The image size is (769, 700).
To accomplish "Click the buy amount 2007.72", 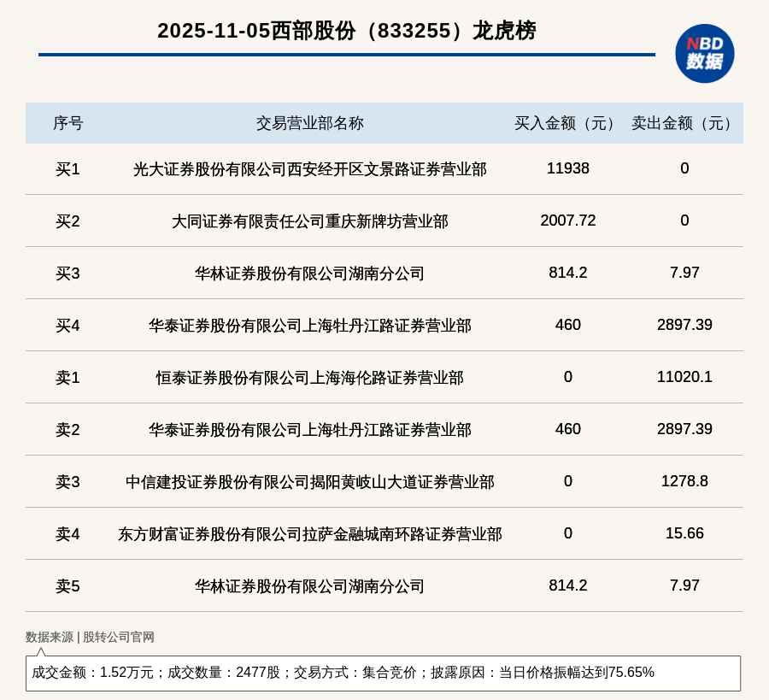I will (x=567, y=221).
